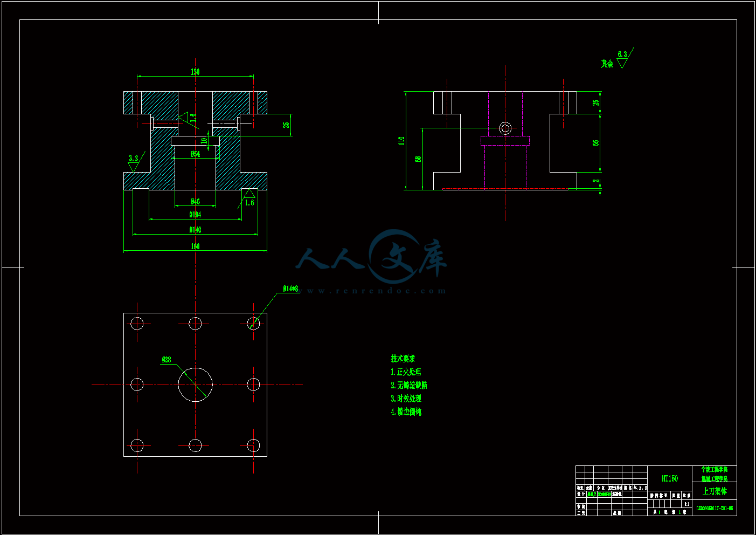Screen dimensions: 756x535
Task: Click the drawing number starting with 05M030
Action: 715,508
